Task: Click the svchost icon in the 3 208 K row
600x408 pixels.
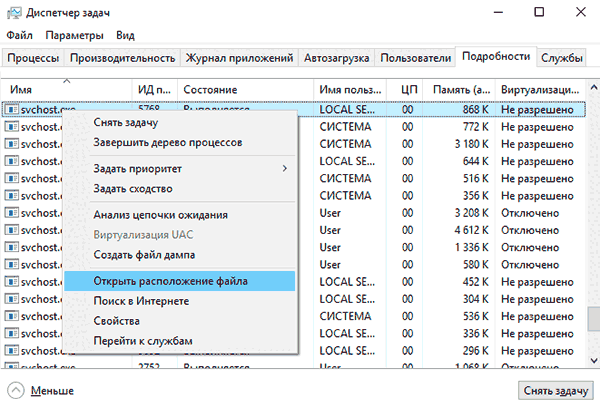Action: coord(12,213)
